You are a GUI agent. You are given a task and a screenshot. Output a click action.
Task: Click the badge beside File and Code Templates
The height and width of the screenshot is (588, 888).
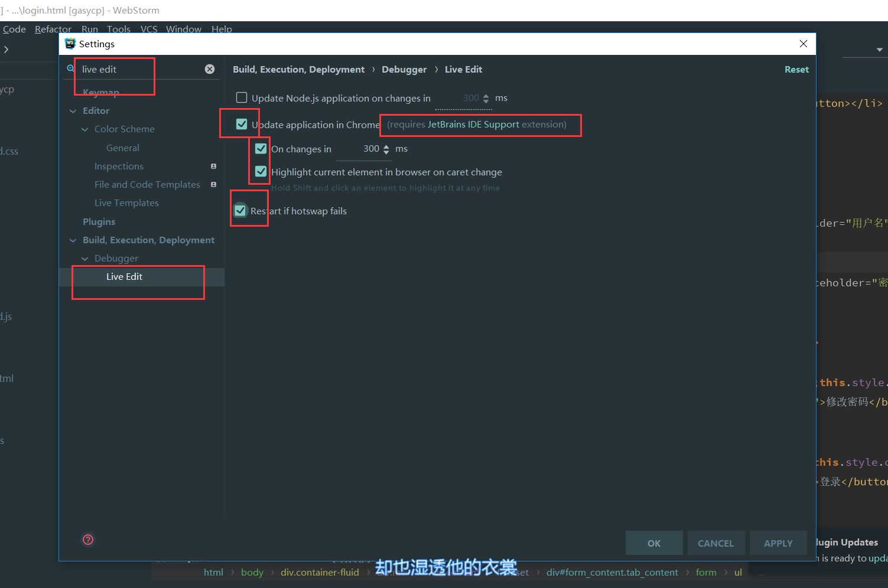(213, 184)
